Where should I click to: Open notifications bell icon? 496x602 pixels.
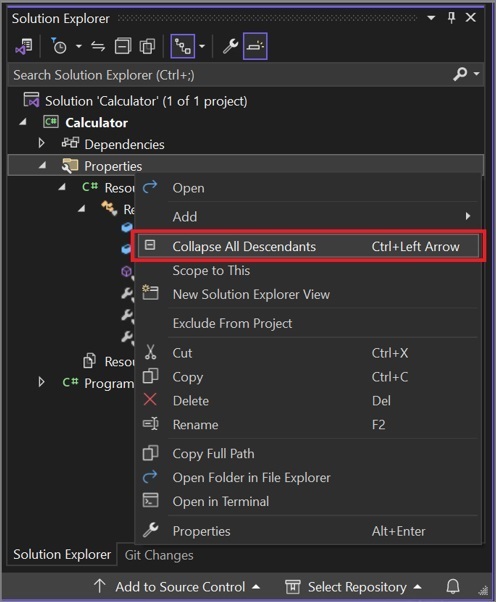coord(453,586)
